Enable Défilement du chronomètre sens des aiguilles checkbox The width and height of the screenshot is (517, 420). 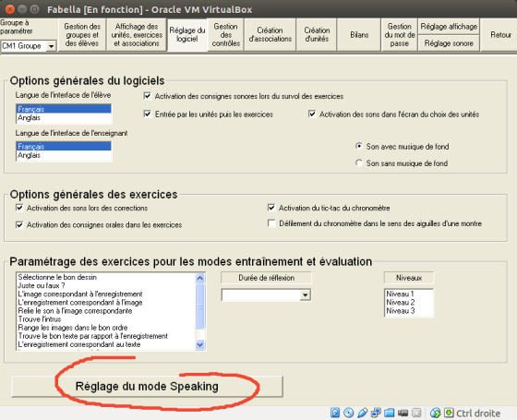point(271,223)
